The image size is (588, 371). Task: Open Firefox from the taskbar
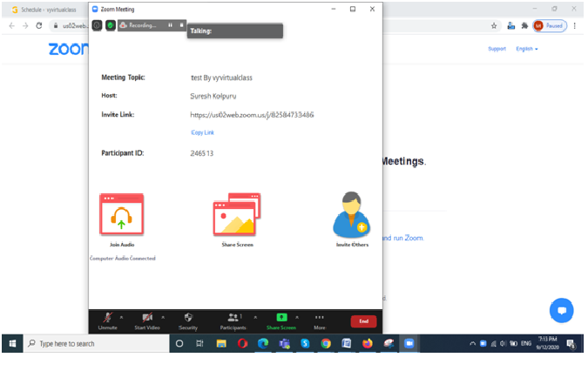pyautogui.click(x=368, y=343)
